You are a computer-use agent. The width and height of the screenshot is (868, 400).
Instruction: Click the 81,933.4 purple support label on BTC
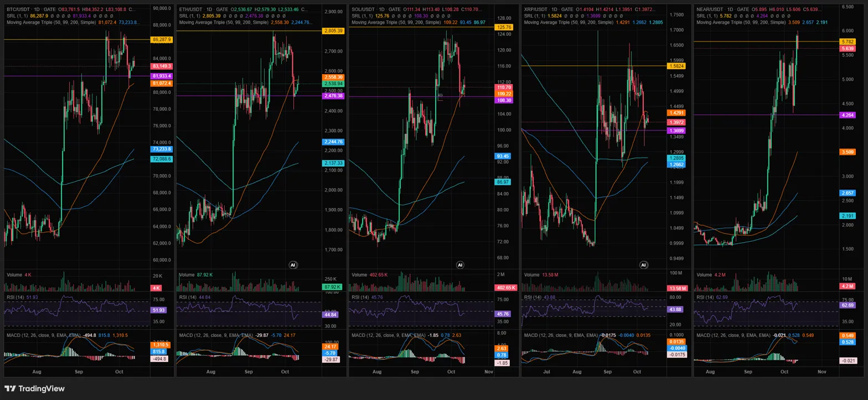click(x=162, y=76)
